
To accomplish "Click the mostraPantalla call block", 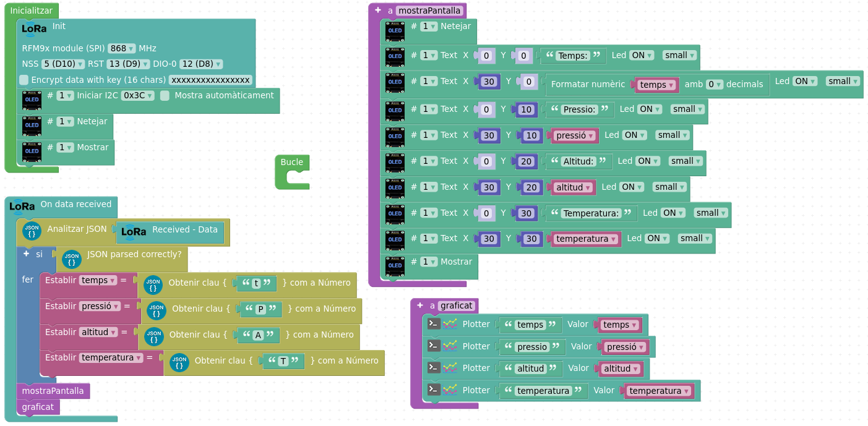I will point(53,391).
